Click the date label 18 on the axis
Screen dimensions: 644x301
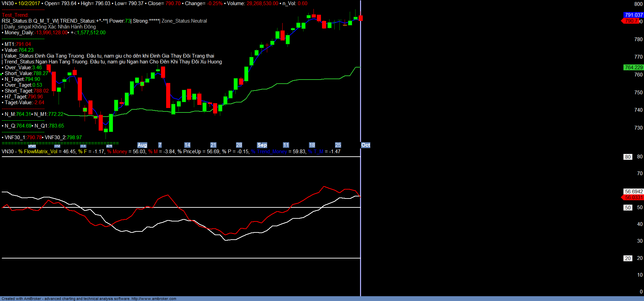(312, 145)
